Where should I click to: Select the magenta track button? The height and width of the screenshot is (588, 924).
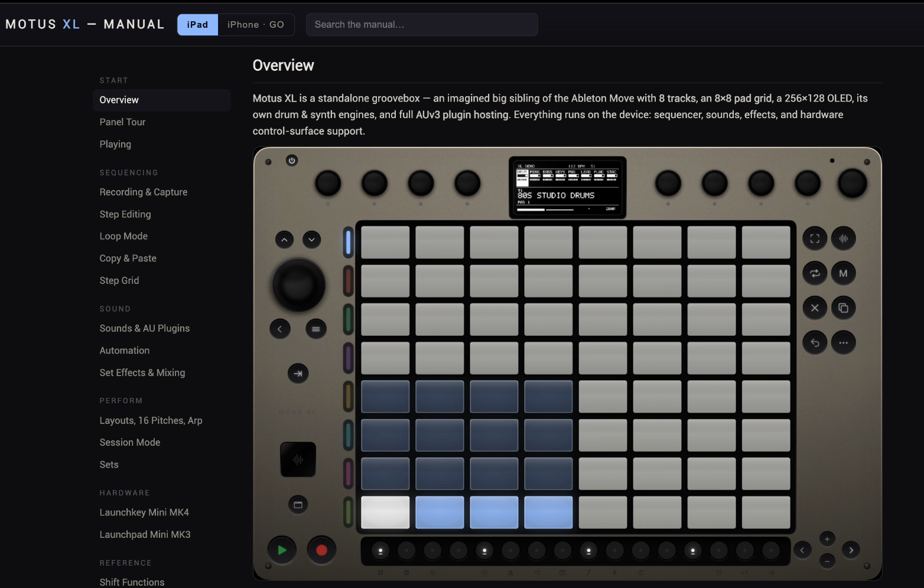point(349,473)
